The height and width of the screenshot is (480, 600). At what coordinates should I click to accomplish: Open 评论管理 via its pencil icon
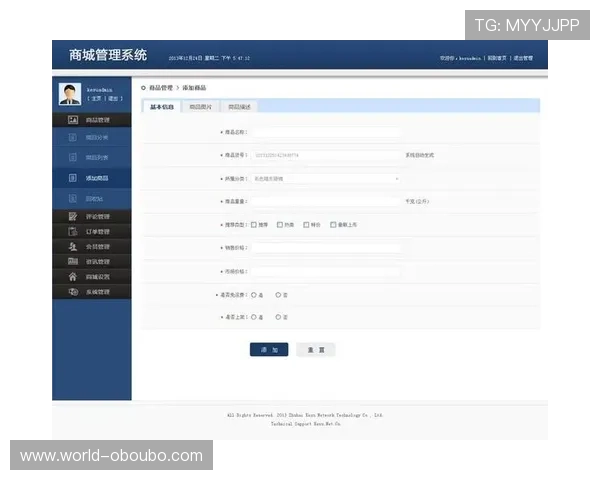click(x=73, y=216)
